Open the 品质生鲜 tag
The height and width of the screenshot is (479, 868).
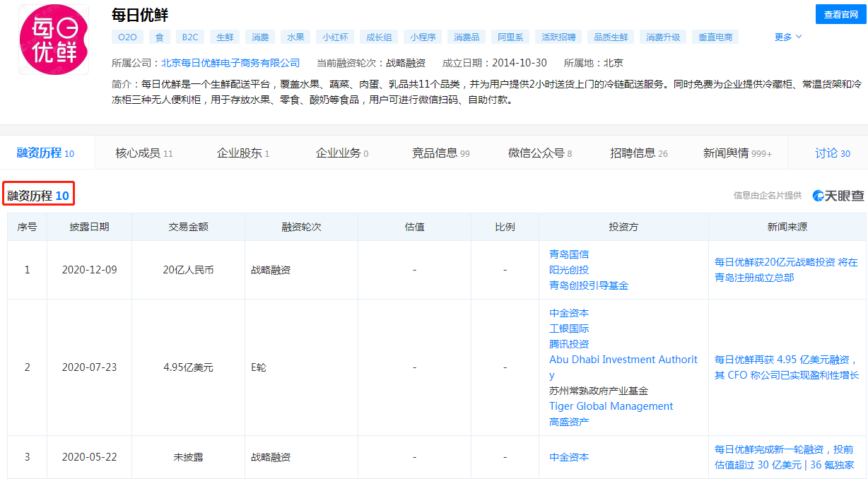pyautogui.click(x=611, y=37)
